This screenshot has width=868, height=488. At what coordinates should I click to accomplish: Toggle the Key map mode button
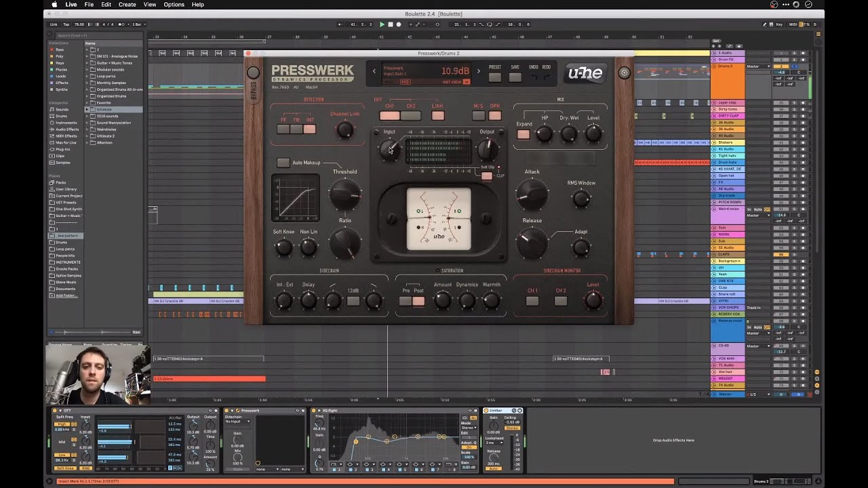click(x=779, y=24)
